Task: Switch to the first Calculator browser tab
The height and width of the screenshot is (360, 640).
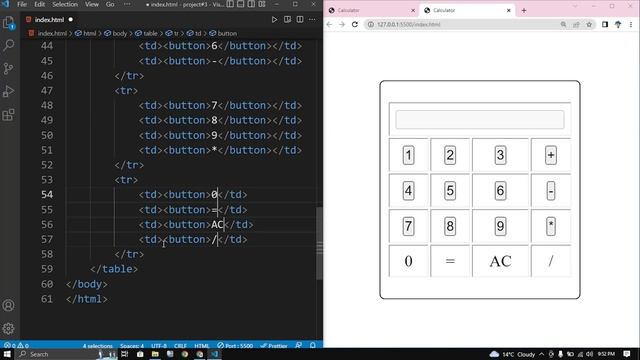Action: [x=370, y=10]
